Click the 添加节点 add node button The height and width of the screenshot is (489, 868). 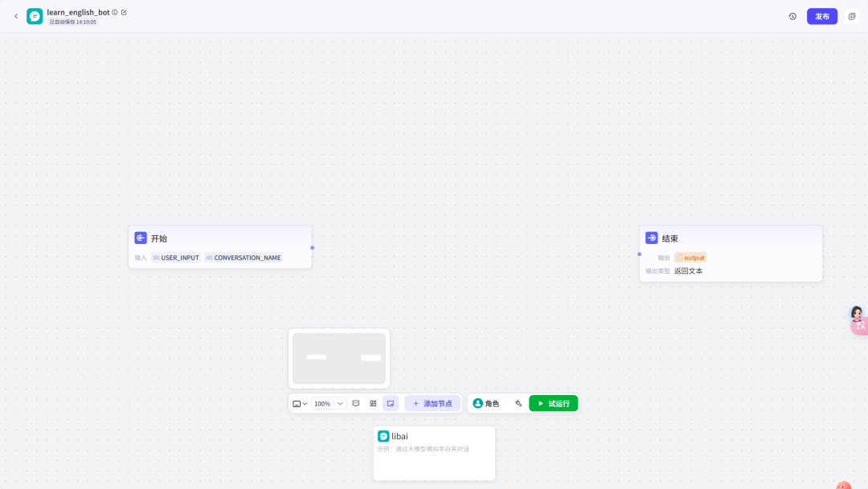432,403
